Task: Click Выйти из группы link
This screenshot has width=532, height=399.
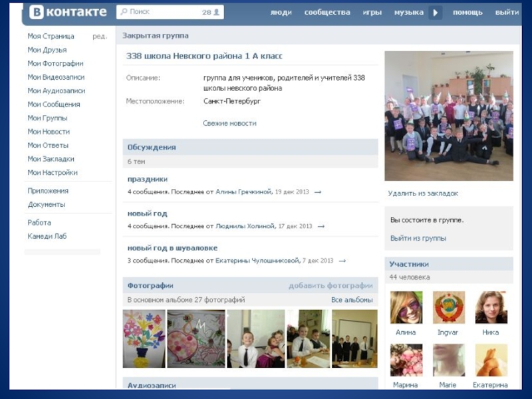Action: [418, 238]
